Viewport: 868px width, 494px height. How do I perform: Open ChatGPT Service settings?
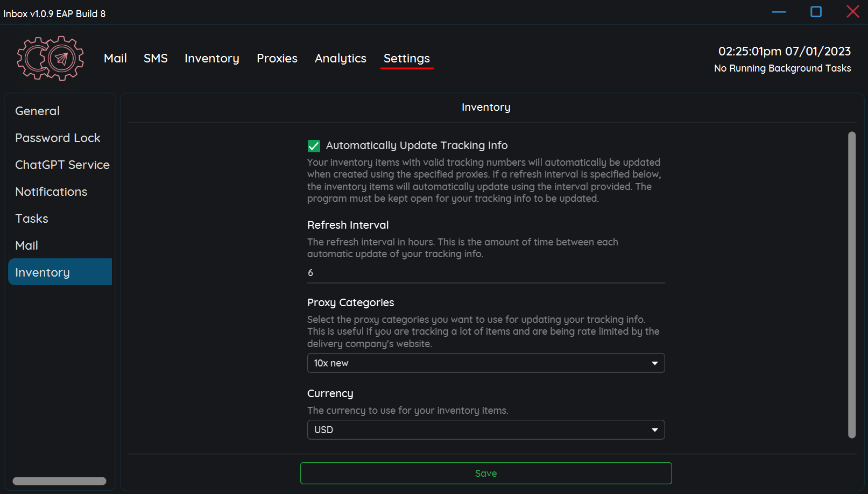click(x=62, y=165)
